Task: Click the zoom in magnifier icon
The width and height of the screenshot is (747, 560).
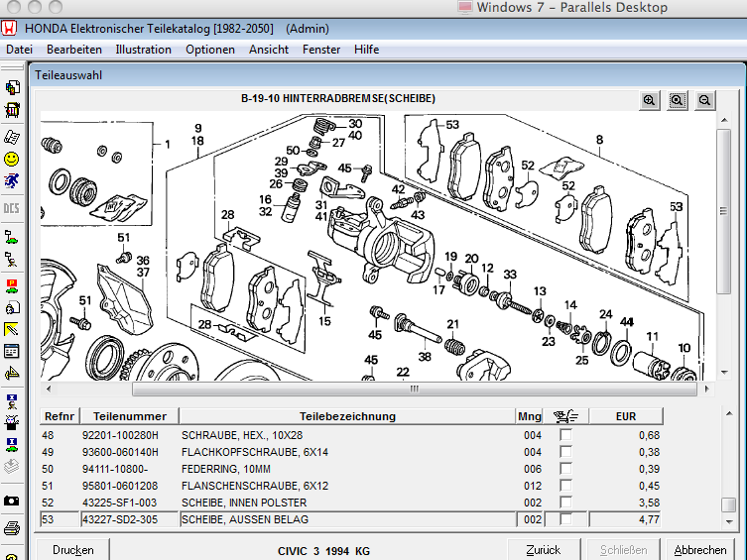Action: (x=650, y=100)
